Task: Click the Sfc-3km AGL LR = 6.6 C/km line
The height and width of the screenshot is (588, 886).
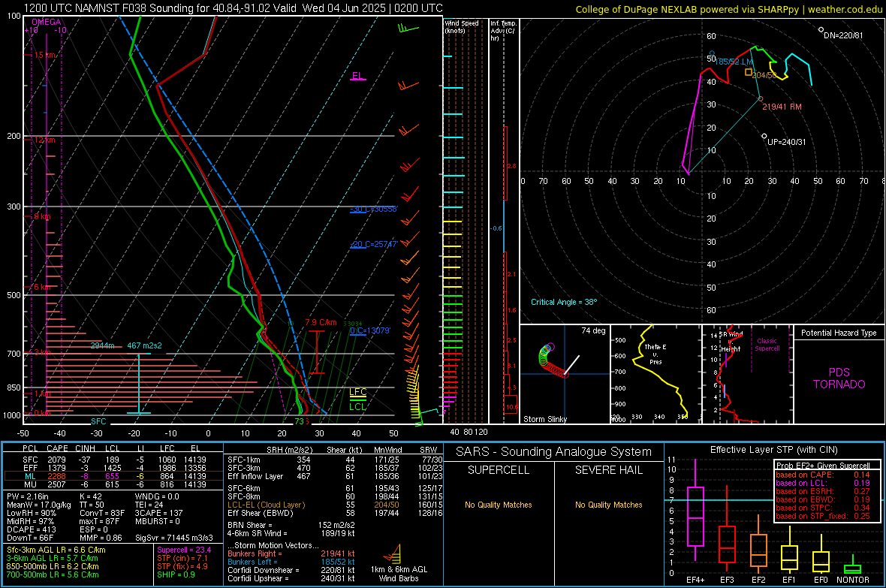Action: (x=56, y=550)
